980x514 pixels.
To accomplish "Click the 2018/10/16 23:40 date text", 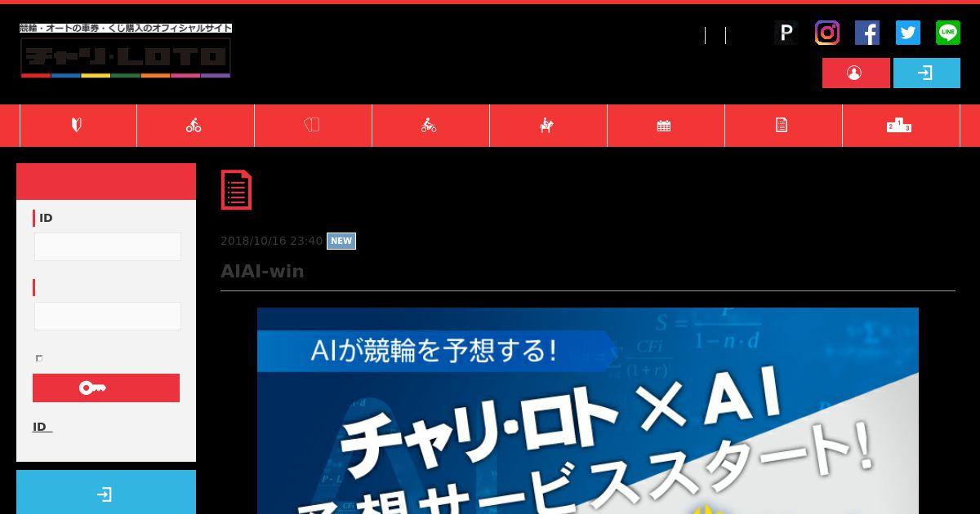I will (271, 241).
